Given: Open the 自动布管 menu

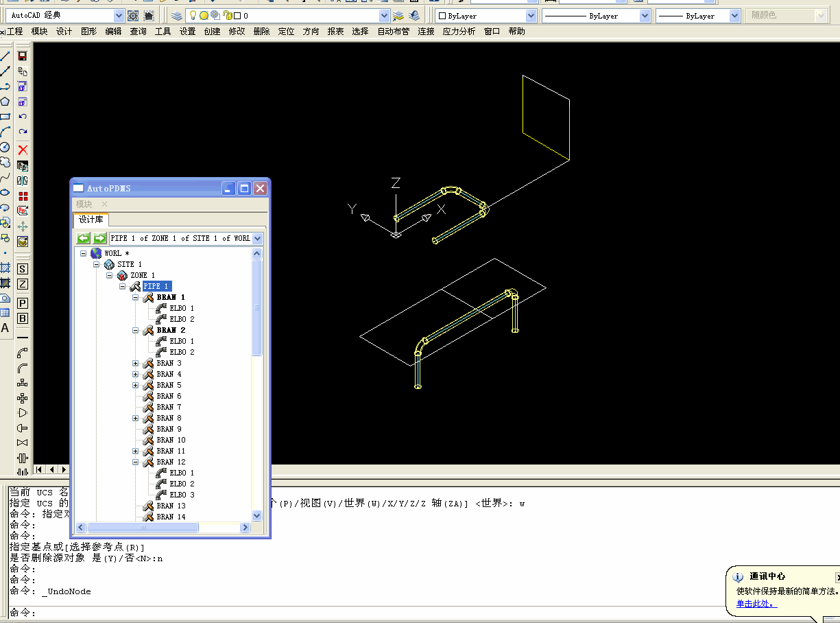Looking at the screenshot, I should [393, 31].
